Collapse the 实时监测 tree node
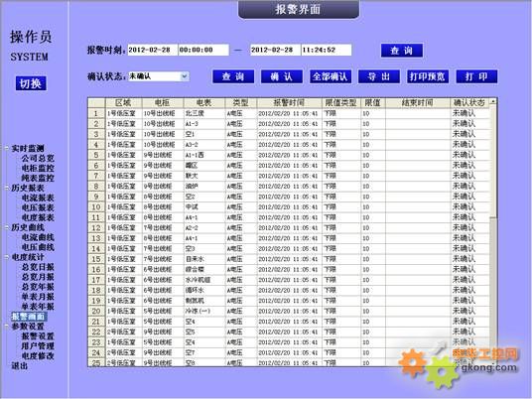Screen dimensions: 532x399 (7, 148)
